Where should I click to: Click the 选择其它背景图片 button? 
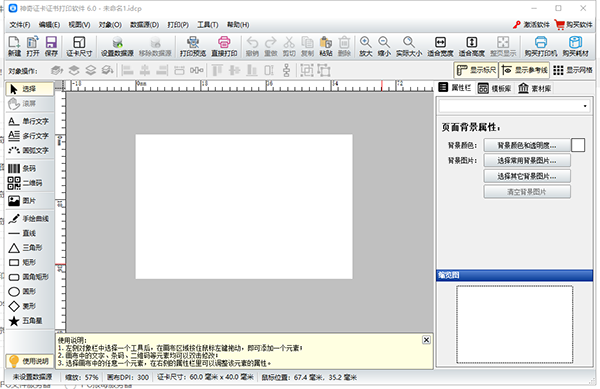[527, 176]
